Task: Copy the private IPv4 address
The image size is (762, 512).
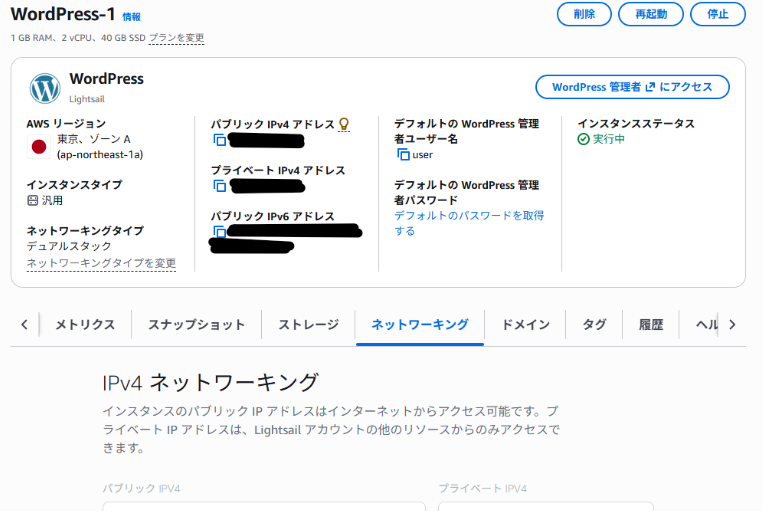Action: pos(220,186)
